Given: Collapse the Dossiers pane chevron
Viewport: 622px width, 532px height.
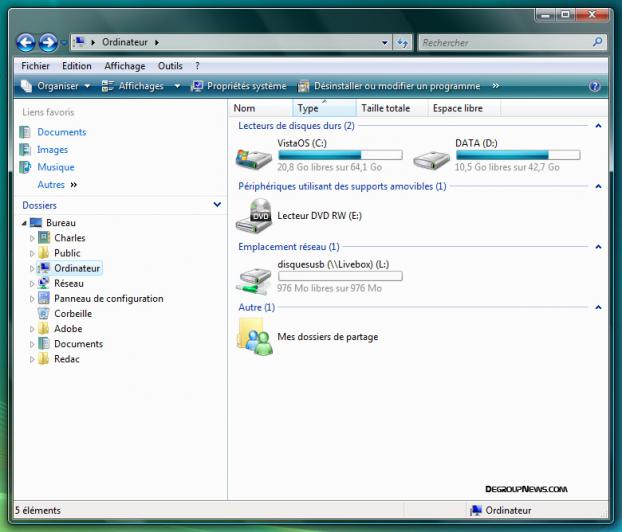Looking at the screenshot, I should (218, 205).
